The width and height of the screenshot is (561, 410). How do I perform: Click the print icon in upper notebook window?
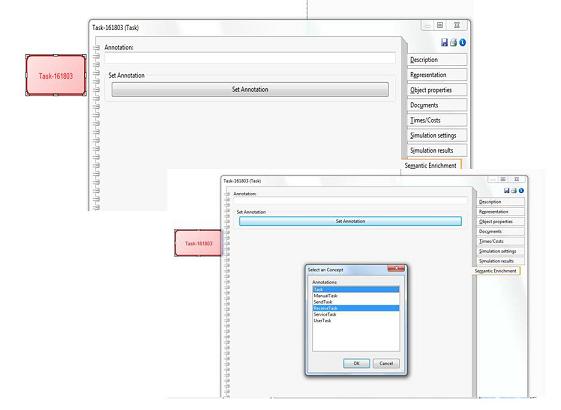[453, 43]
